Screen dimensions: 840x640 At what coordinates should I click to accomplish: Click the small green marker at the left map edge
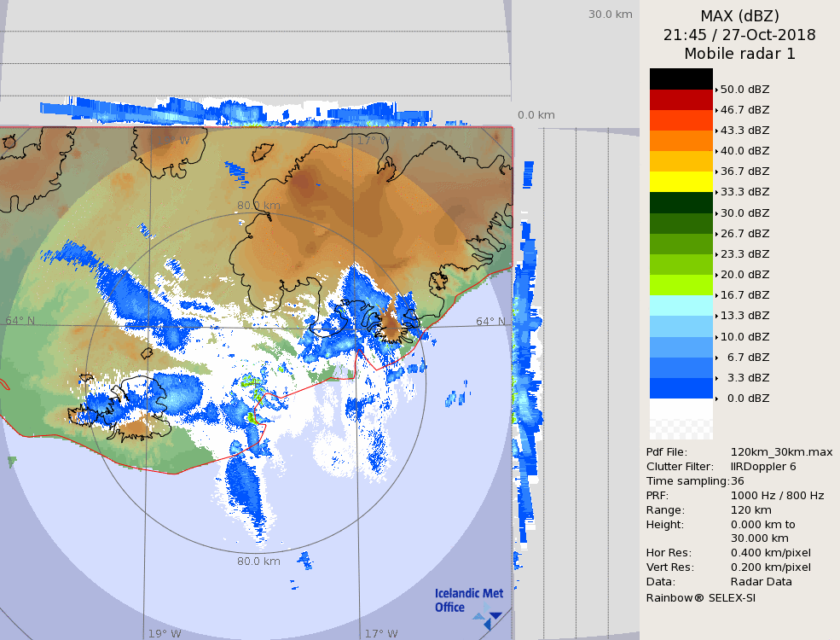12,462
